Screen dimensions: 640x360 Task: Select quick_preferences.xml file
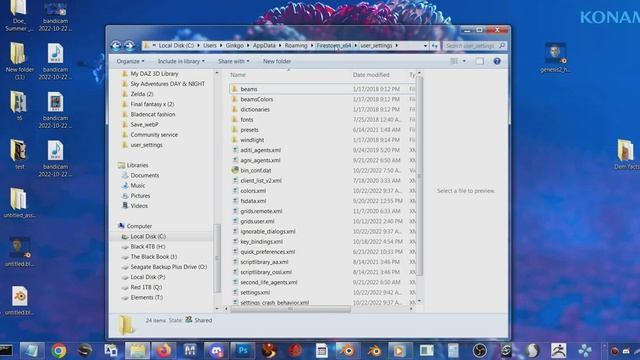(267, 252)
